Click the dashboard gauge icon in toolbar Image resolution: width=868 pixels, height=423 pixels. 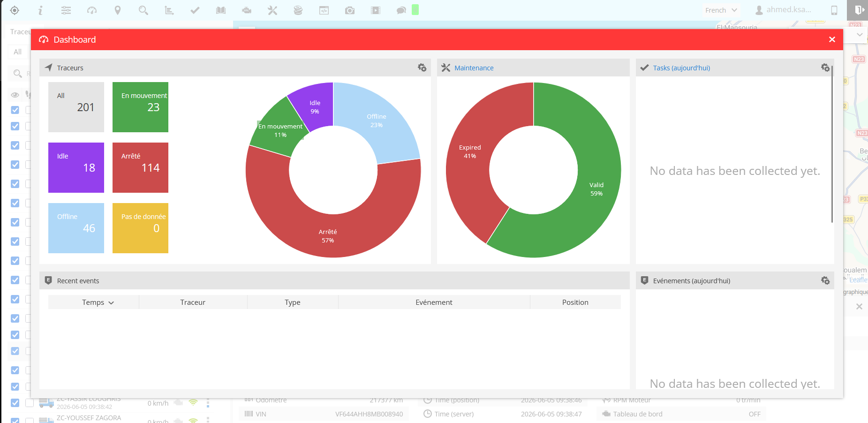click(92, 10)
